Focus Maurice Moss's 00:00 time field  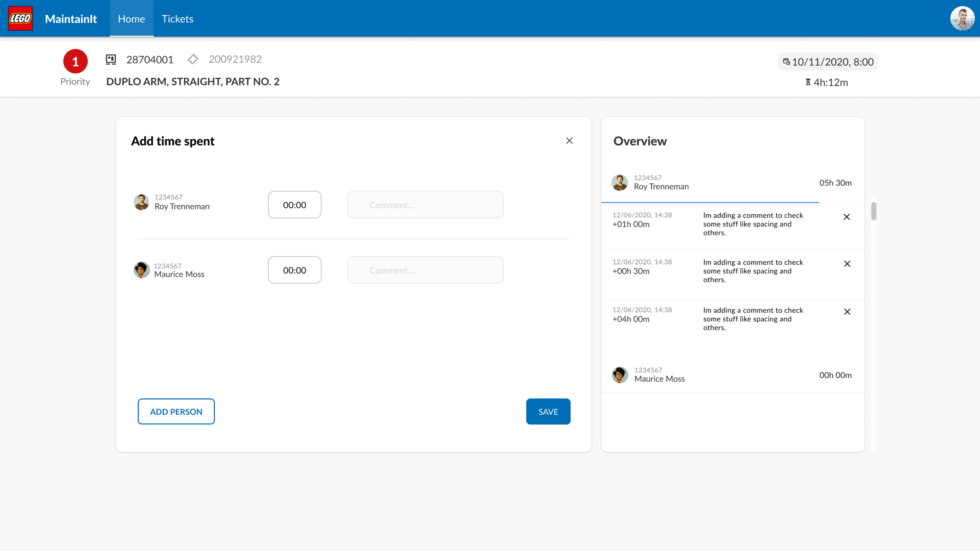(x=294, y=270)
